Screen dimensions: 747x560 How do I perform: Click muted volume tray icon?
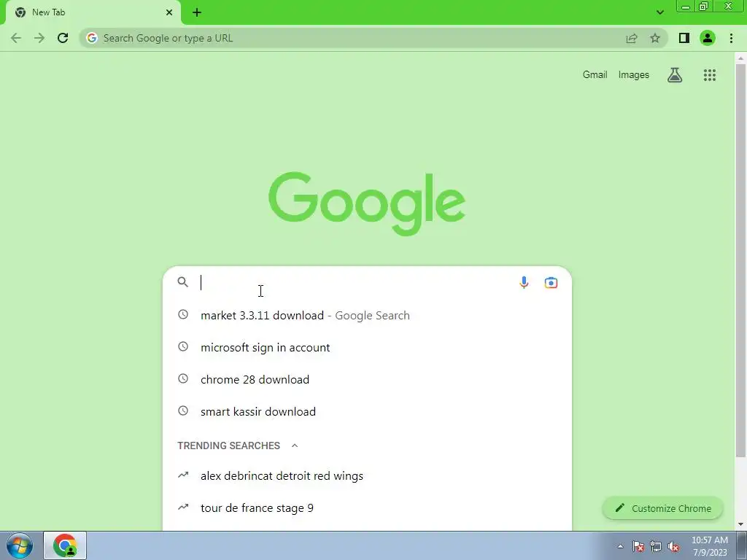[x=673, y=546]
